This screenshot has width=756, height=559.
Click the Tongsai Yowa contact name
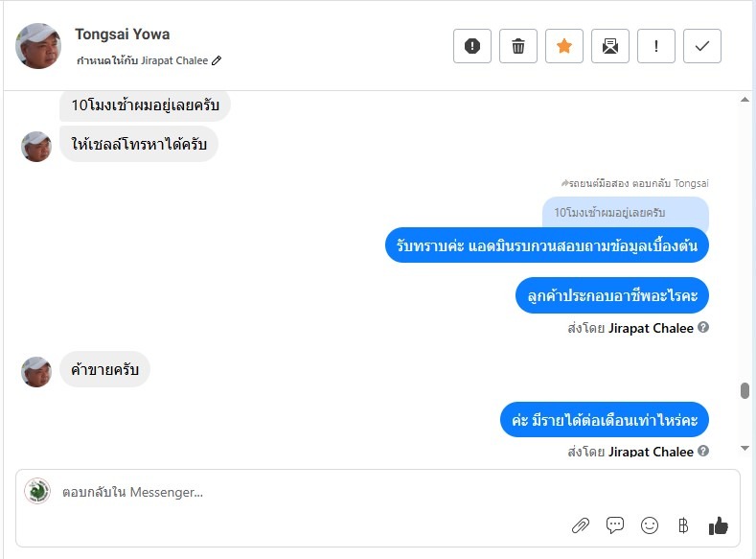(123, 35)
